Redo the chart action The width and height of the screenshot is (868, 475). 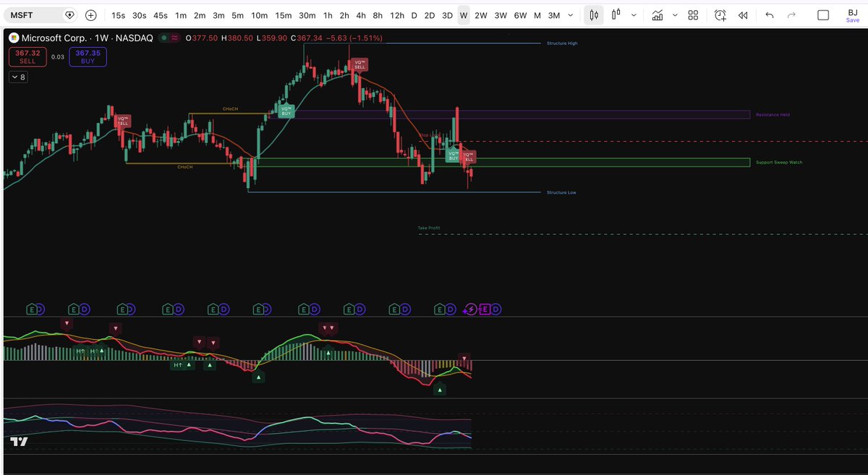coord(791,15)
